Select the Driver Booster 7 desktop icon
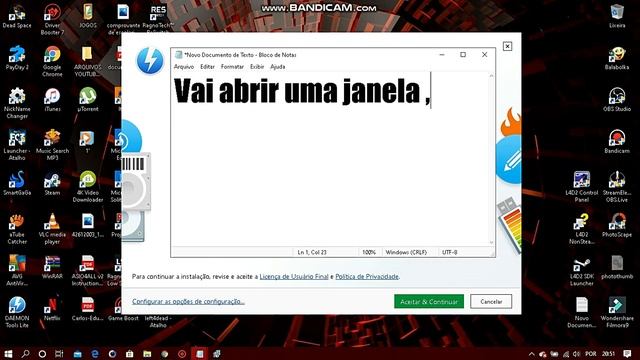Screen dimensions: 640x360 click(52, 19)
